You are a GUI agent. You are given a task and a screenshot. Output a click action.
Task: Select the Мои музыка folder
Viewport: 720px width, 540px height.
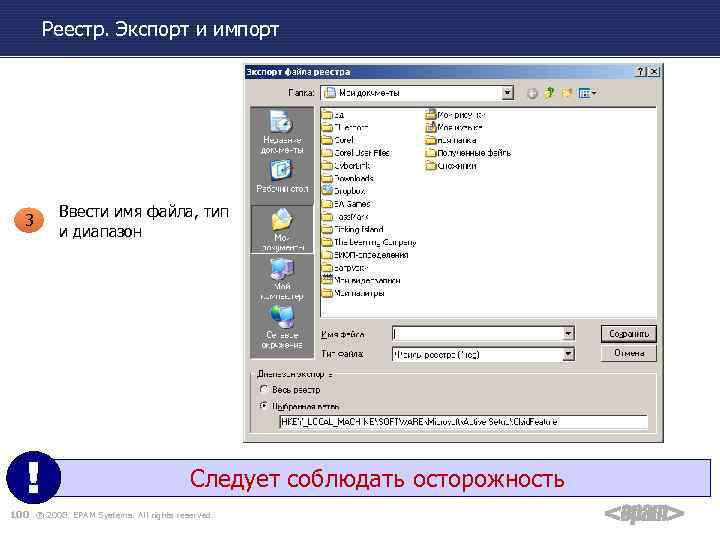tap(454, 127)
